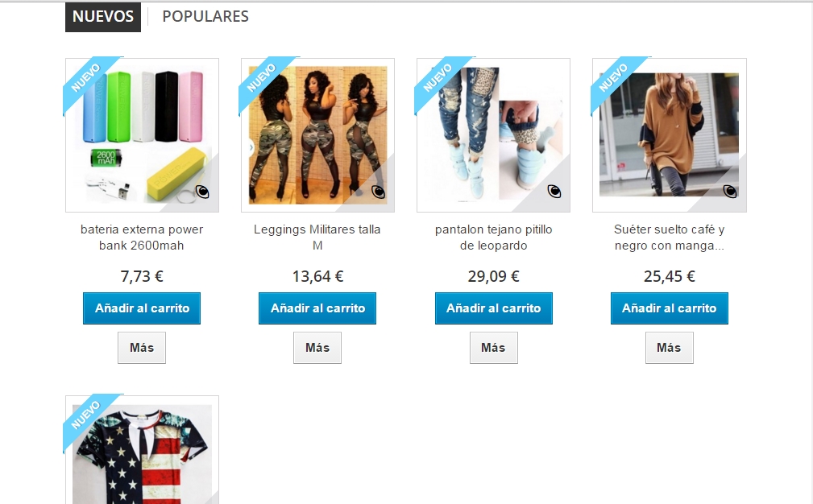Add bateria externa power bank to cart
The height and width of the screenshot is (504, 813).
[x=142, y=308]
